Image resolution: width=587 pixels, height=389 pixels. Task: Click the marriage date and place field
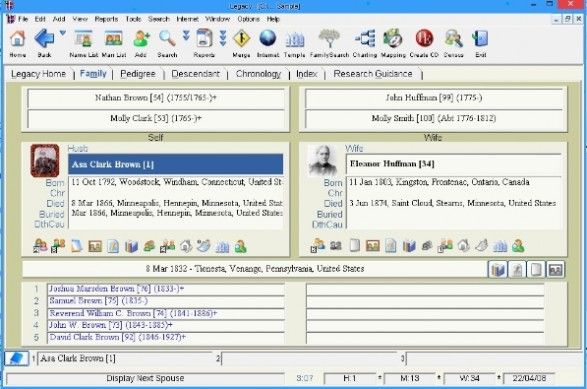tap(255, 269)
